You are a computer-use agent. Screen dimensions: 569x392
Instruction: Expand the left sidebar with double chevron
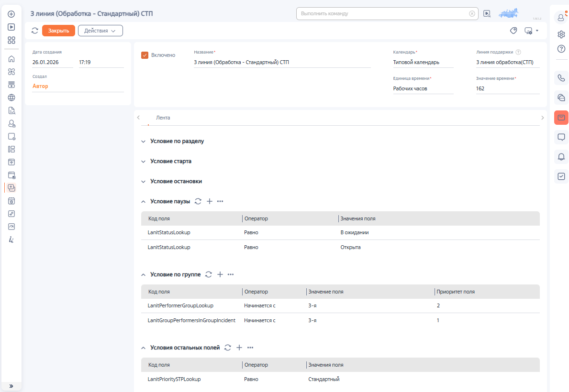pos(11,386)
